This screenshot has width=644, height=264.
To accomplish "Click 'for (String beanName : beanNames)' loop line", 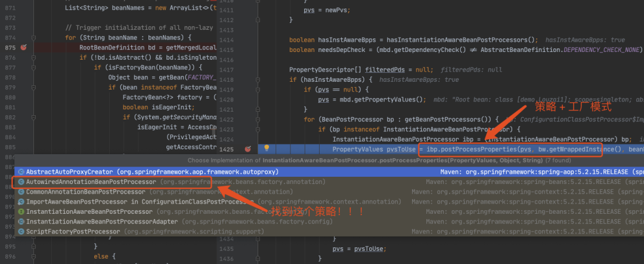I will click(x=129, y=38).
